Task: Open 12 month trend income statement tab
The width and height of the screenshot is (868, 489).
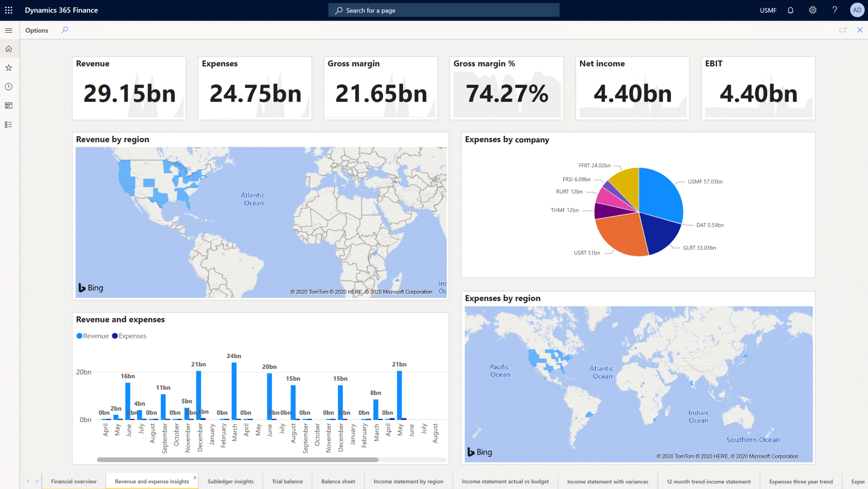Action: click(x=708, y=481)
